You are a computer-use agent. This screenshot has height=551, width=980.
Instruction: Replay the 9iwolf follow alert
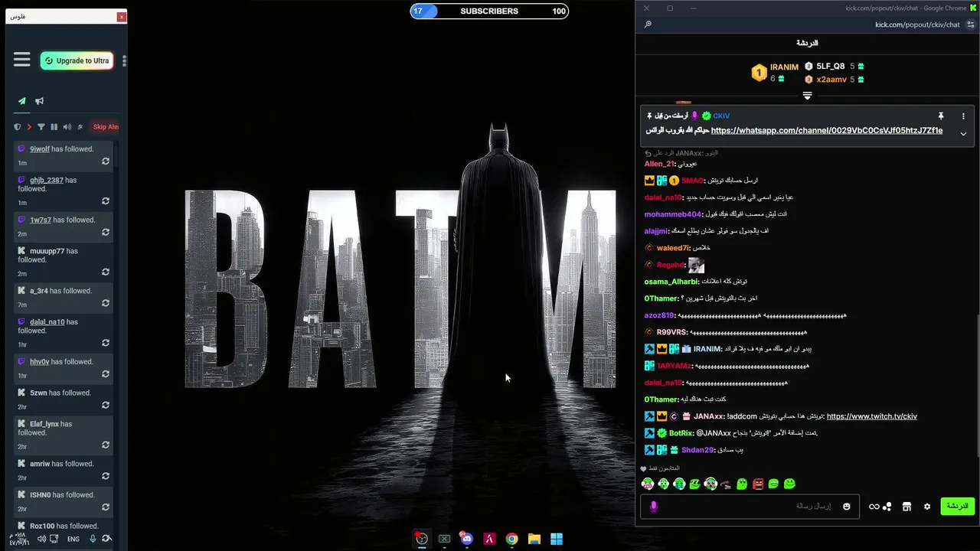point(106,161)
